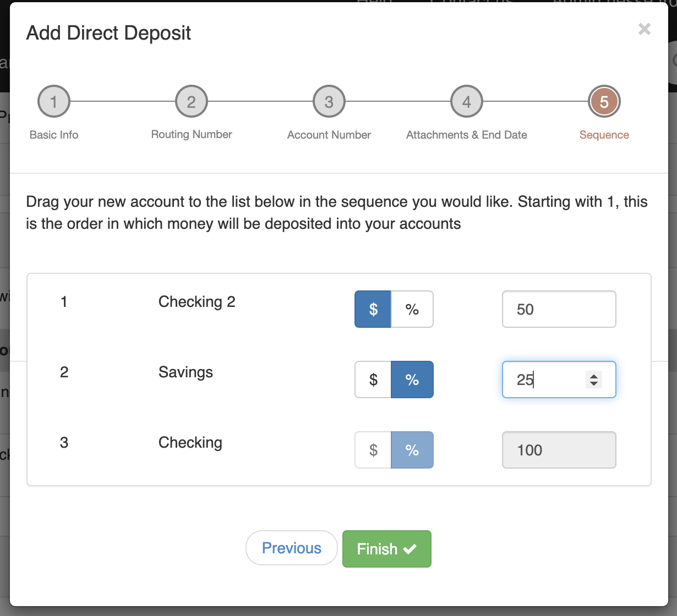677x616 pixels.
Task: Click the disabled Checking field showing 100
Action: point(558,450)
